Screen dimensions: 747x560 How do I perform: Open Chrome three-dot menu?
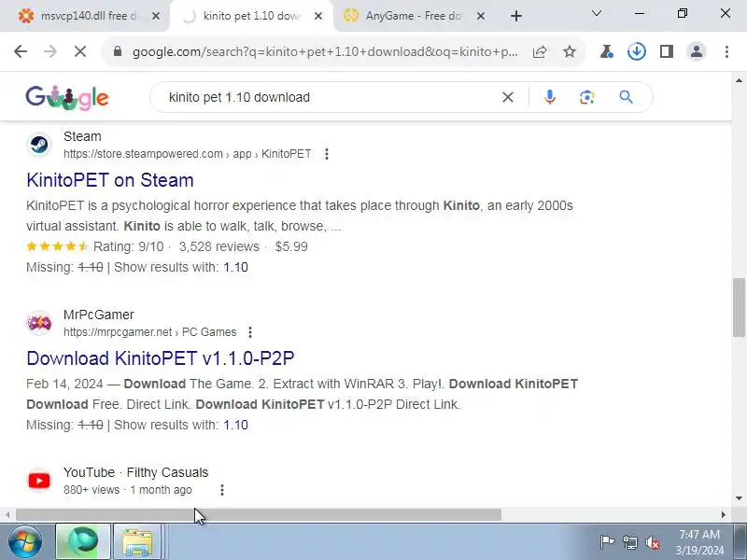(726, 51)
